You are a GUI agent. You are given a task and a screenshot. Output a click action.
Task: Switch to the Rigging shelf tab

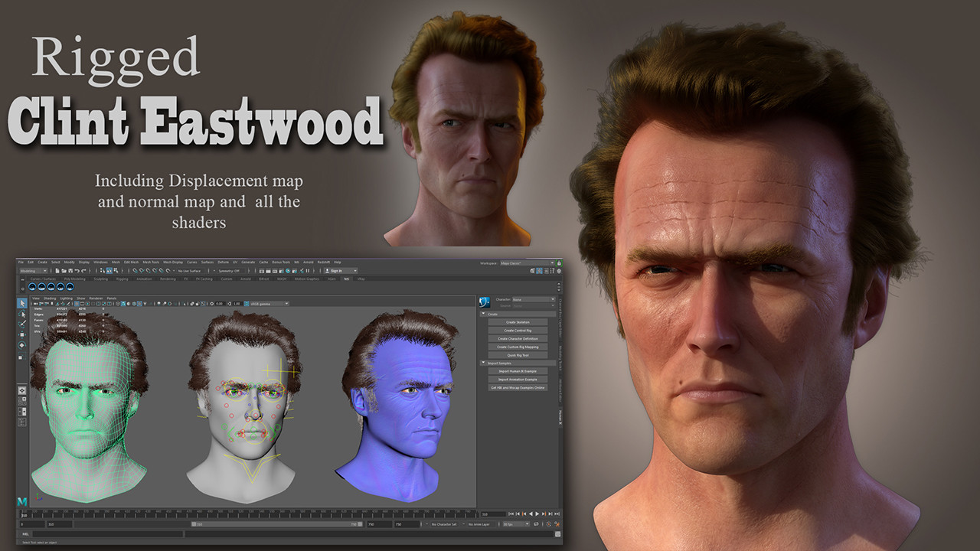point(122,279)
